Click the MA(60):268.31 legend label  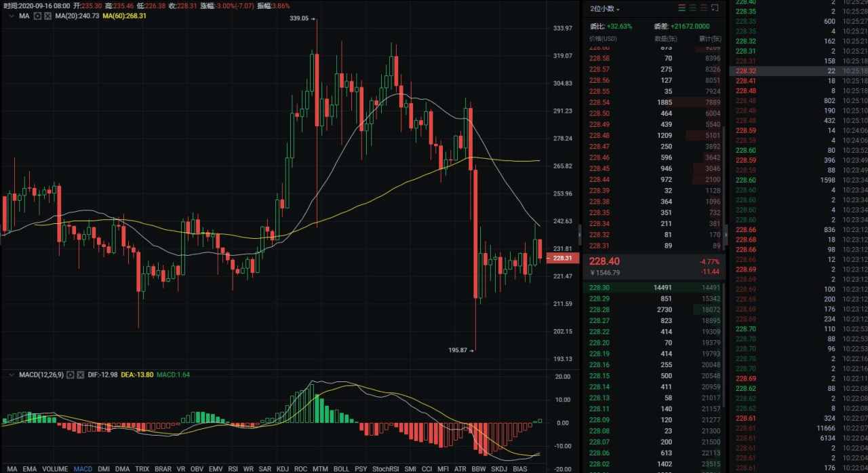[x=124, y=16]
